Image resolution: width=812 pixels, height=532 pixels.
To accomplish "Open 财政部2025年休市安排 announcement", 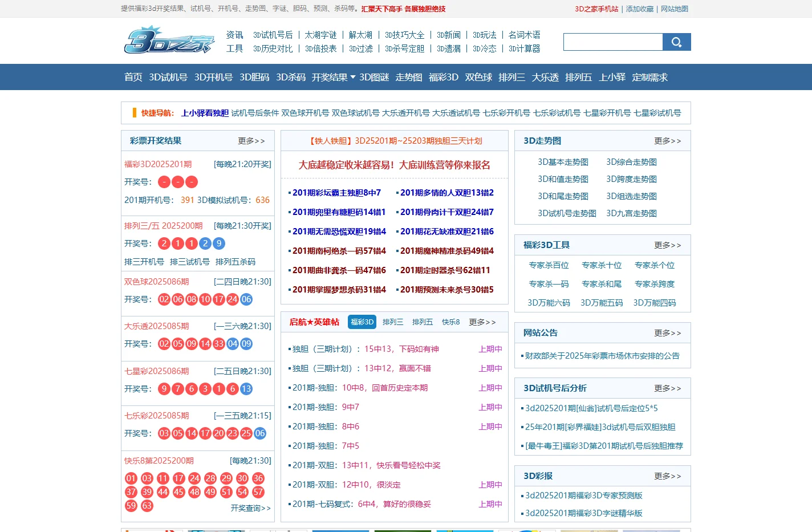I will [602, 356].
